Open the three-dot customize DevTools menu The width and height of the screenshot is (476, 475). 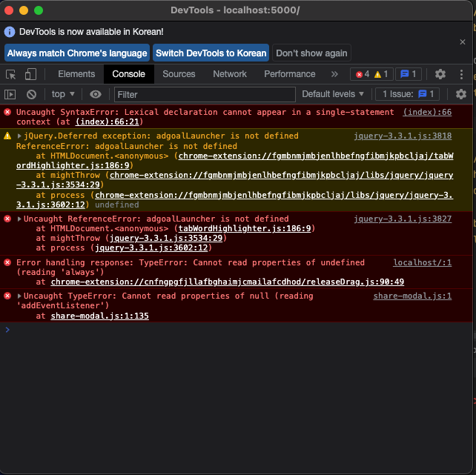(x=461, y=74)
